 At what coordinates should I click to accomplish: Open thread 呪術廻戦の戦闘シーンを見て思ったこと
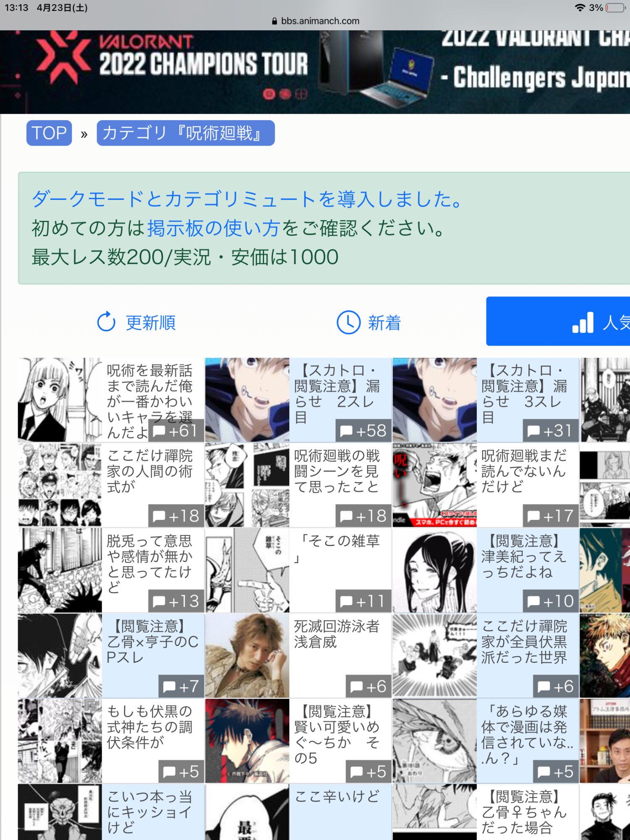336,471
